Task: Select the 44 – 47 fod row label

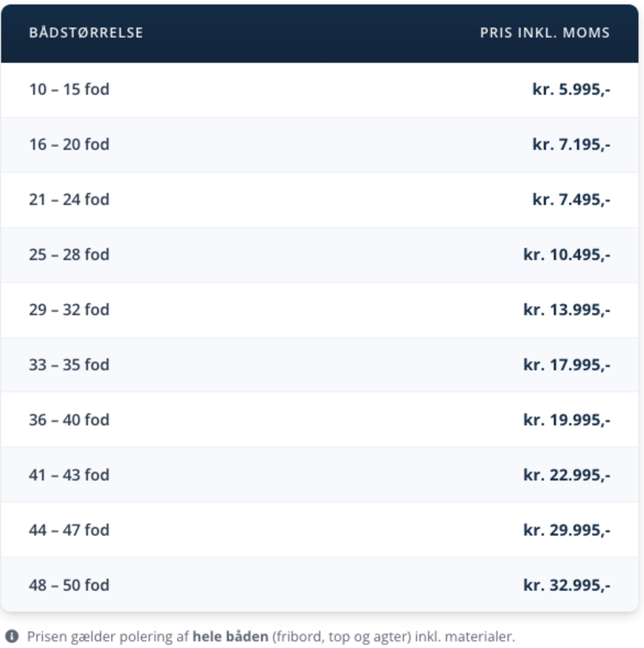Action: click(x=69, y=530)
